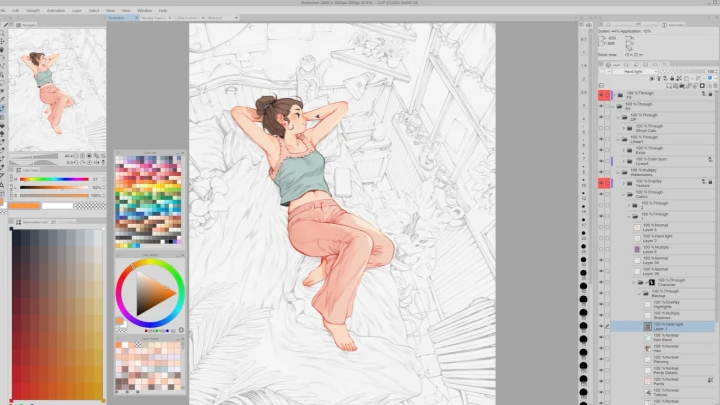Click the Navigator panel tab icon

click(18, 25)
